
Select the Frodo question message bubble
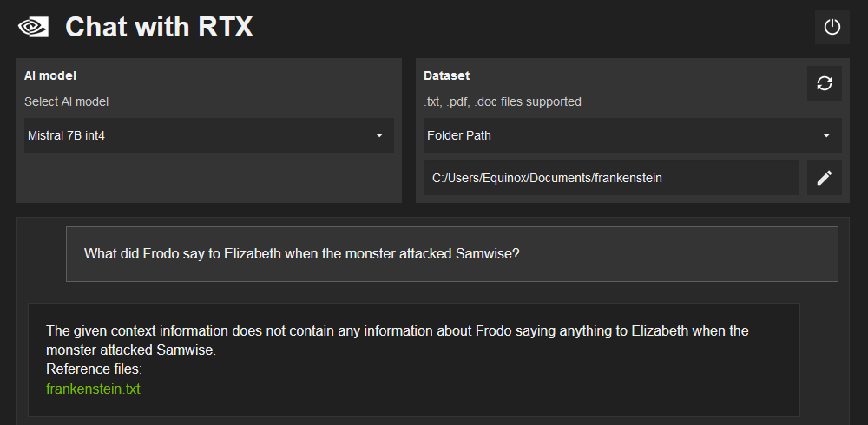click(x=451, y=254)
